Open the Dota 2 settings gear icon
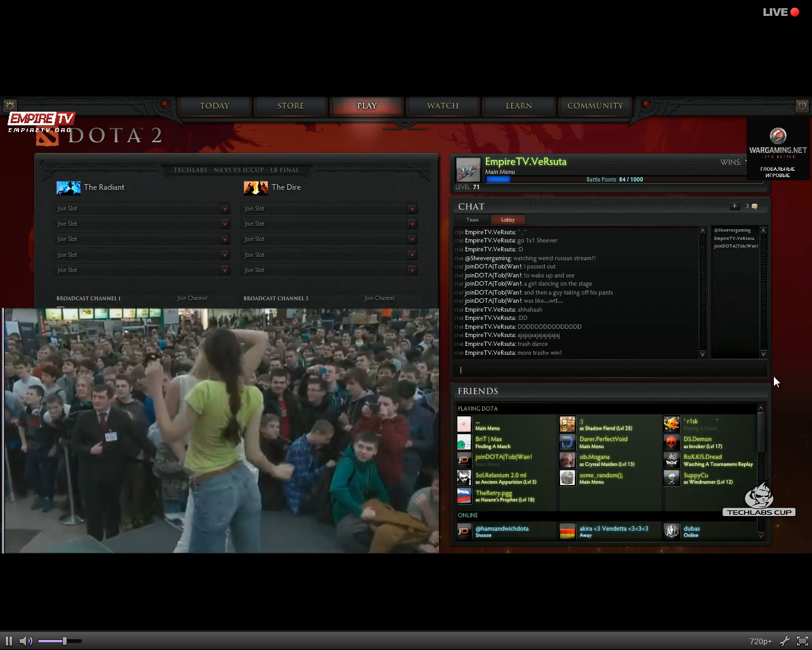 tap(9, 105)
